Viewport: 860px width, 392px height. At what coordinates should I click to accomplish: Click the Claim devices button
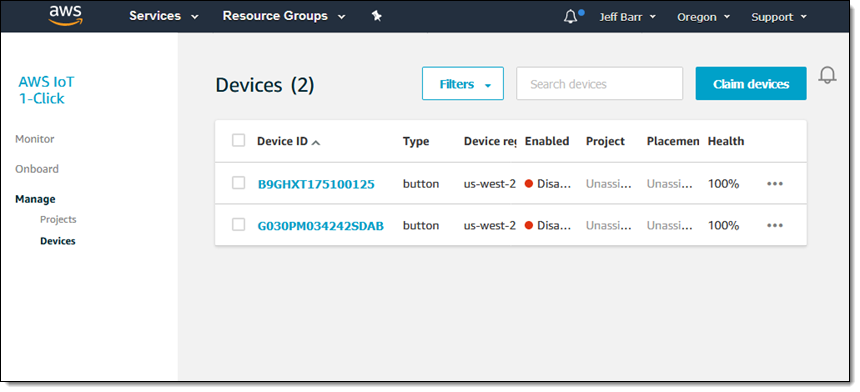751,83
